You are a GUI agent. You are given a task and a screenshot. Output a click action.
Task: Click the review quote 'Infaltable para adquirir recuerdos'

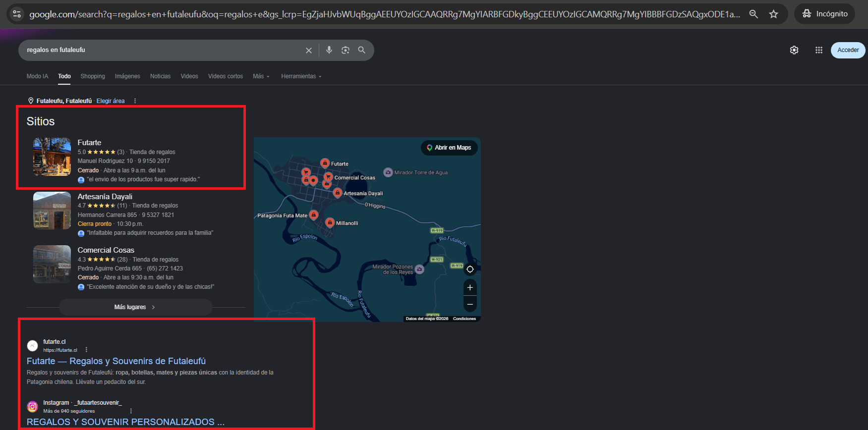[x=150, y=233]
